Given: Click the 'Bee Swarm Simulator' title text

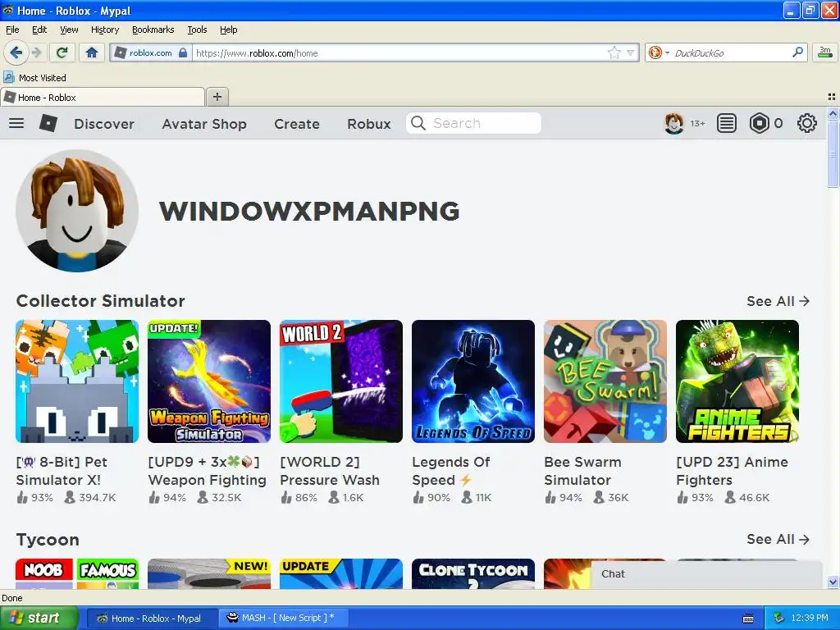Looking at the screenshot, I should [x=583, y=471].
